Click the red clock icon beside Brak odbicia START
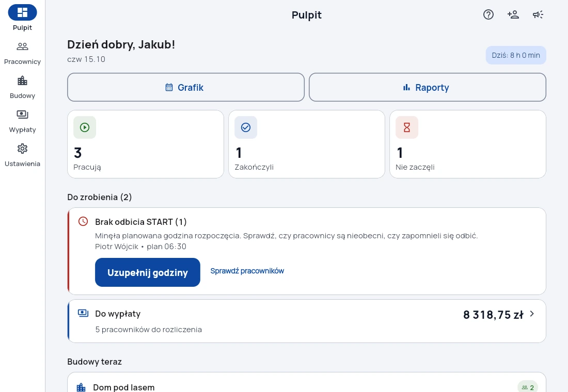 coord(83,221)
